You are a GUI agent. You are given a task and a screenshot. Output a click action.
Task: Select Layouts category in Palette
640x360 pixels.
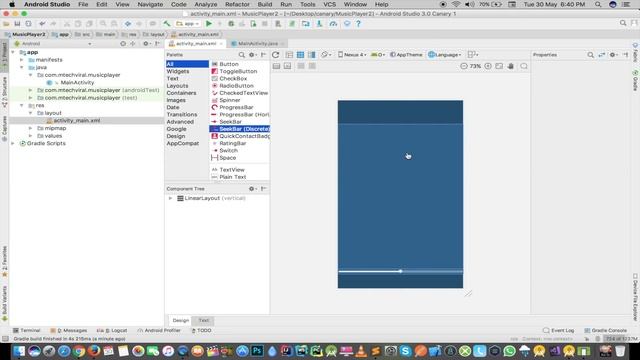coord(177,86)
